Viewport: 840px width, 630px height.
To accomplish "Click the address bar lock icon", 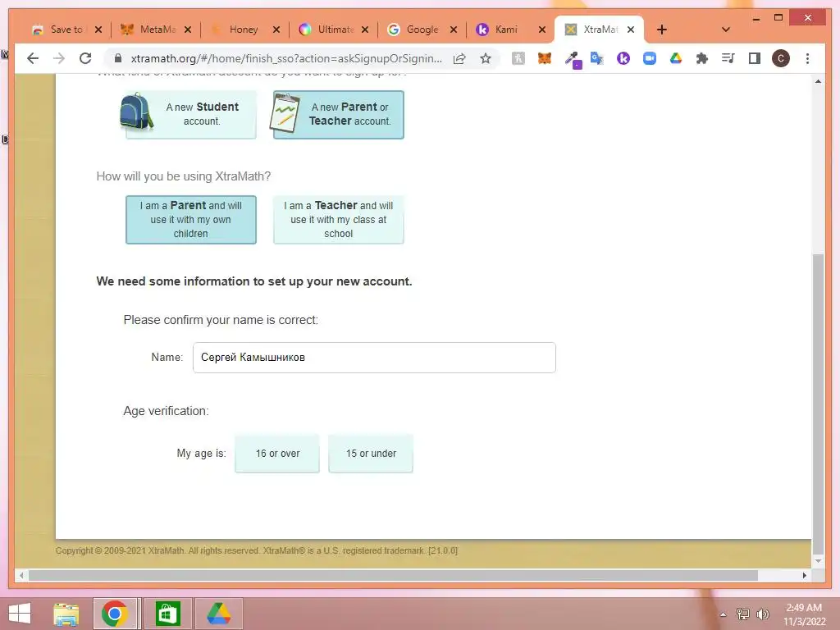I will [118, 58].
